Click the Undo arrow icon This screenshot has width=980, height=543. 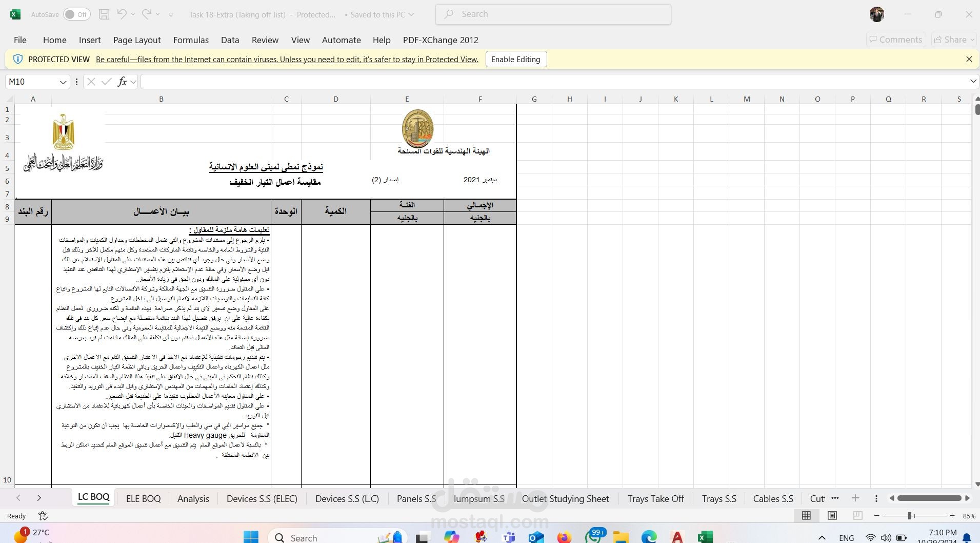click(122, 14)
